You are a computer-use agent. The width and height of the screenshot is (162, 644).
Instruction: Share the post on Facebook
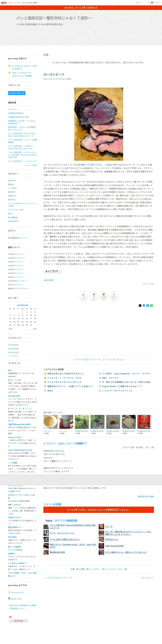144,306
